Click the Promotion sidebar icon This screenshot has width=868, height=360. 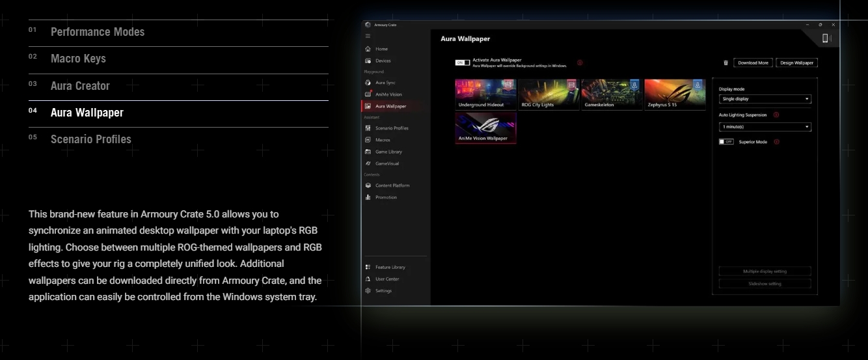(368, 197)
